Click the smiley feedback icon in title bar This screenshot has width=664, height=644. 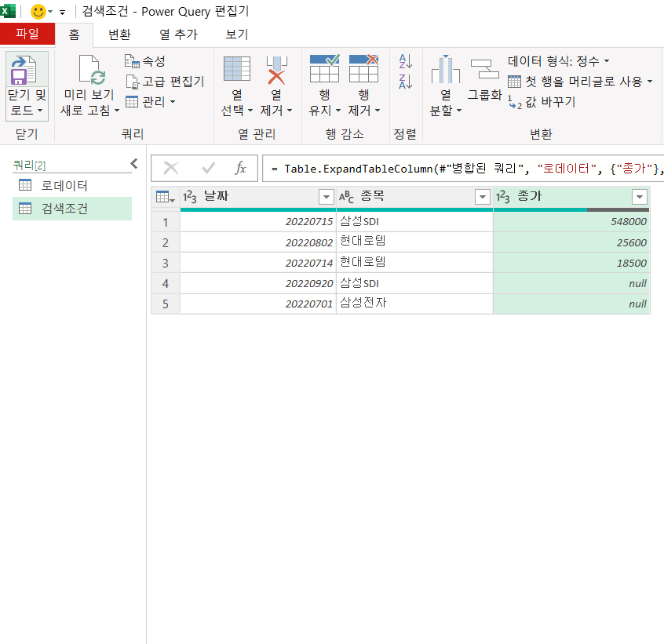pyautogui.click(x=38, y=12)
